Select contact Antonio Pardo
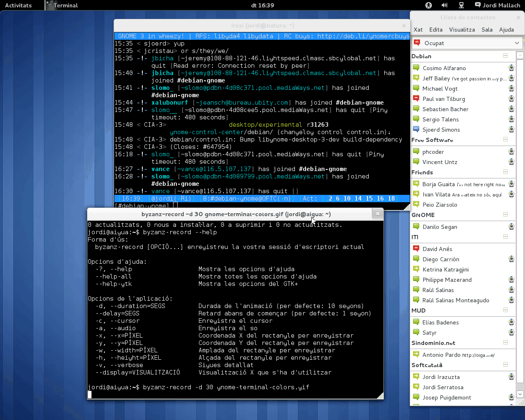 463,355
